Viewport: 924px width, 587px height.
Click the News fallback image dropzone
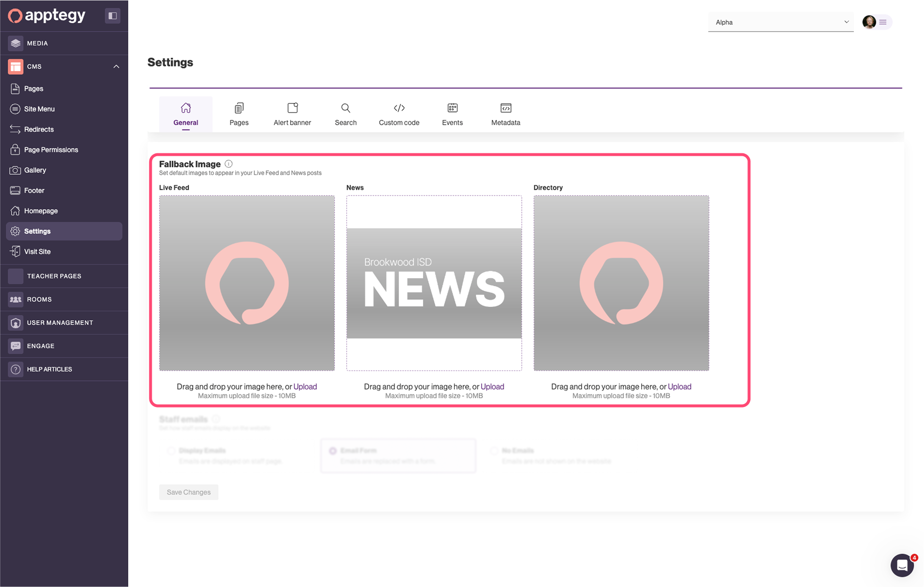point(434,283)
